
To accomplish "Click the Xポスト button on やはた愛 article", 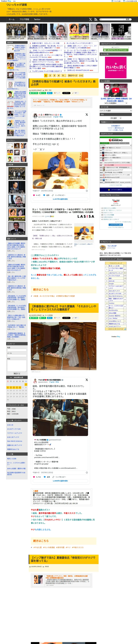I will click(x=67, y=318).
